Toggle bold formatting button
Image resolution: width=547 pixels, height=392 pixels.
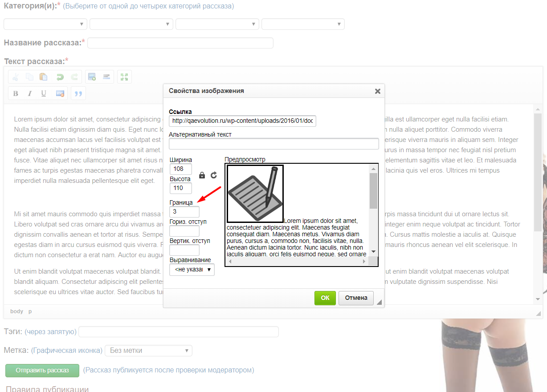click(x=16, y=93)
